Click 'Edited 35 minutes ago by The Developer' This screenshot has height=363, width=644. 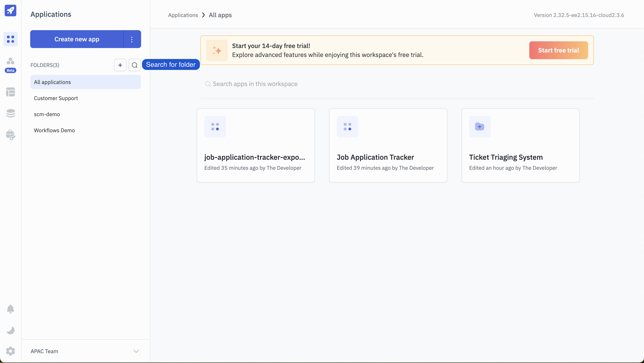(x=253, y=168)
